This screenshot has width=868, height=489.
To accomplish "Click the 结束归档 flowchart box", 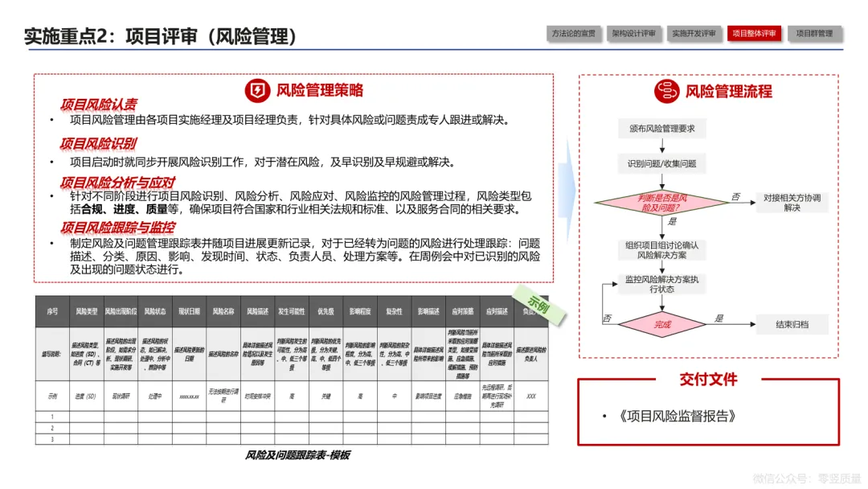I will [792, 324].
